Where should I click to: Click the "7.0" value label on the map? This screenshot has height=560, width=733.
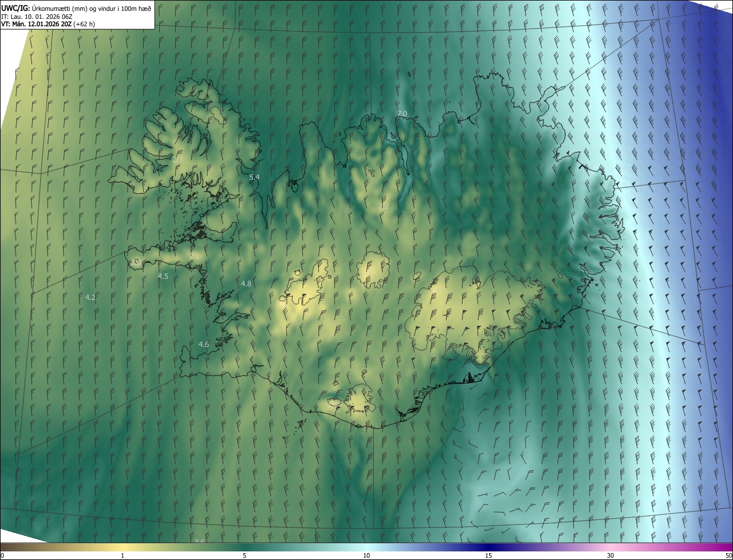coord(402,114)
